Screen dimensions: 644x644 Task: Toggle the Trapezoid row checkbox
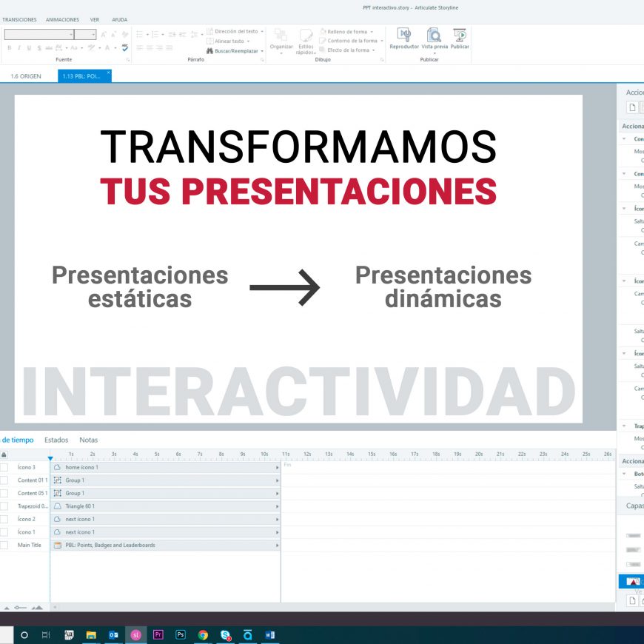point(4,506)
